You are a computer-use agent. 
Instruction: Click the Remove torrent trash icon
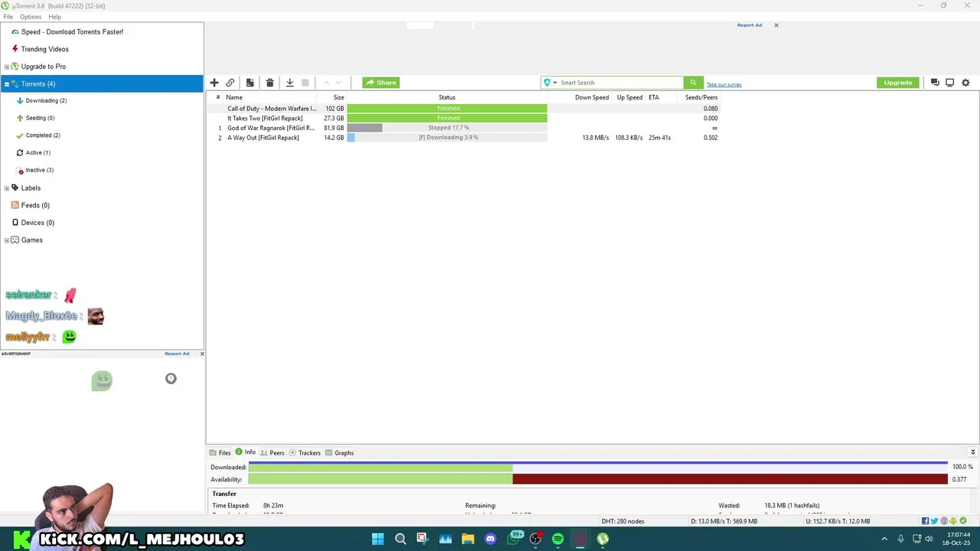coord(269,83)
